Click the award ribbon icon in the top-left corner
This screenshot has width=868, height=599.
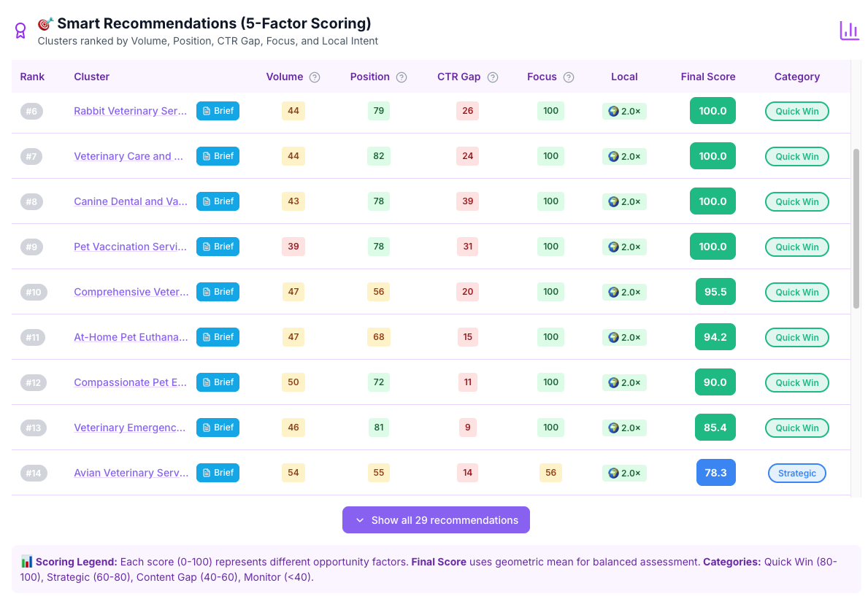click(x=20, y=29)
